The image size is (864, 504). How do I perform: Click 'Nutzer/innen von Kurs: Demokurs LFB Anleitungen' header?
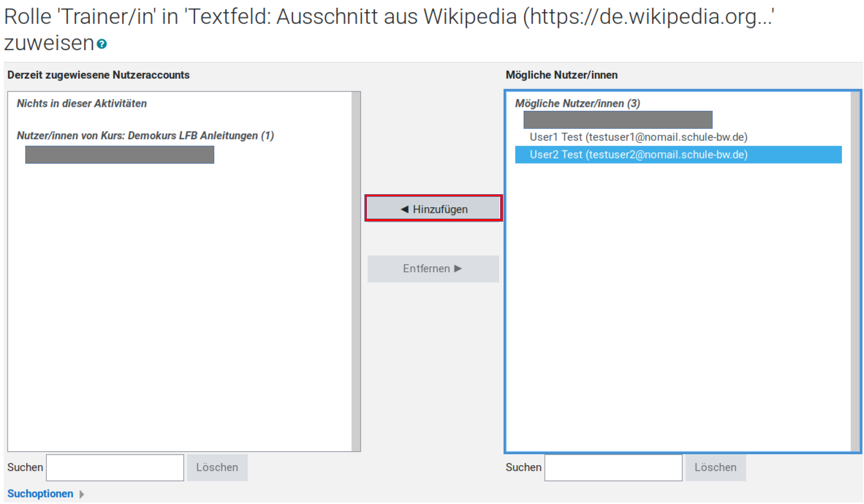[145, 136]
